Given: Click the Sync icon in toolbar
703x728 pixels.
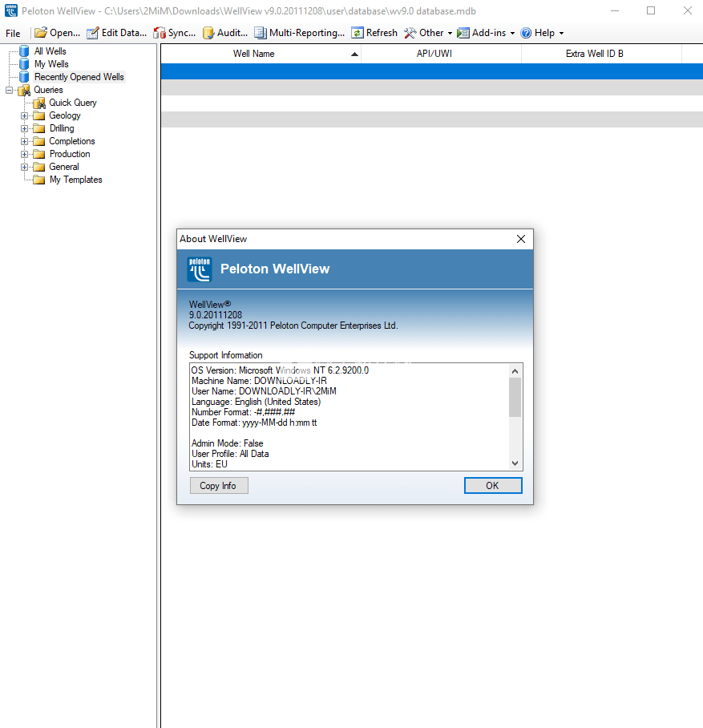Looking at the screenshot, I should [160, 33].
